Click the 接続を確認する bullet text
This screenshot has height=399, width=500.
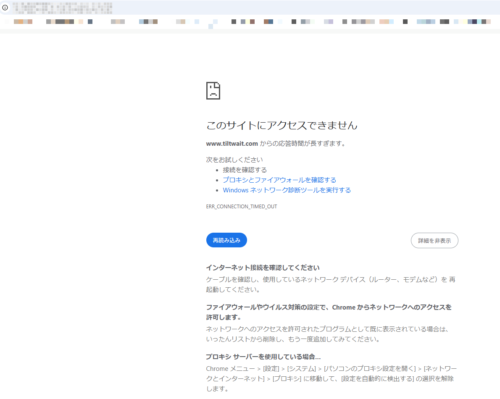245,170
